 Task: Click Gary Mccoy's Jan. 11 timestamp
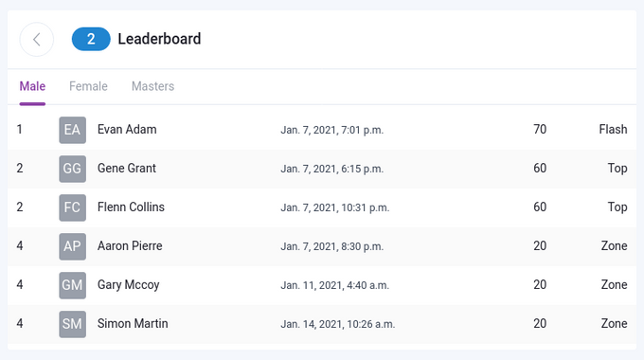pos(334,285)
